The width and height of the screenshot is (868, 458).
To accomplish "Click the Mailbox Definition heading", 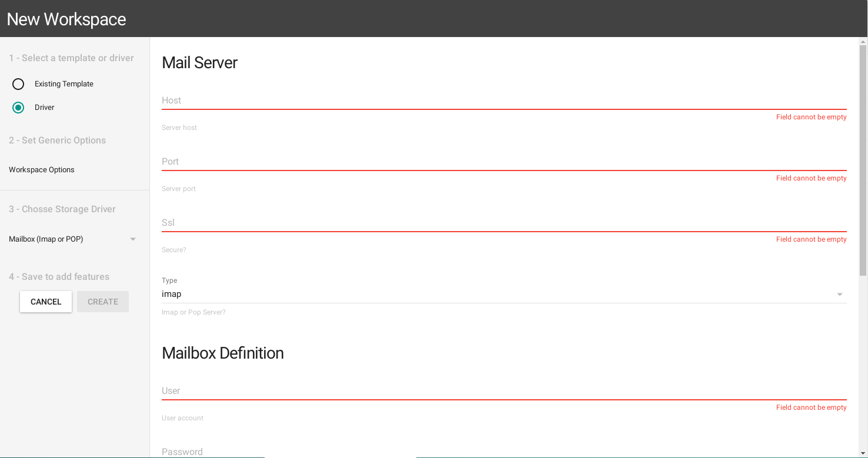I will click(223, 353).
